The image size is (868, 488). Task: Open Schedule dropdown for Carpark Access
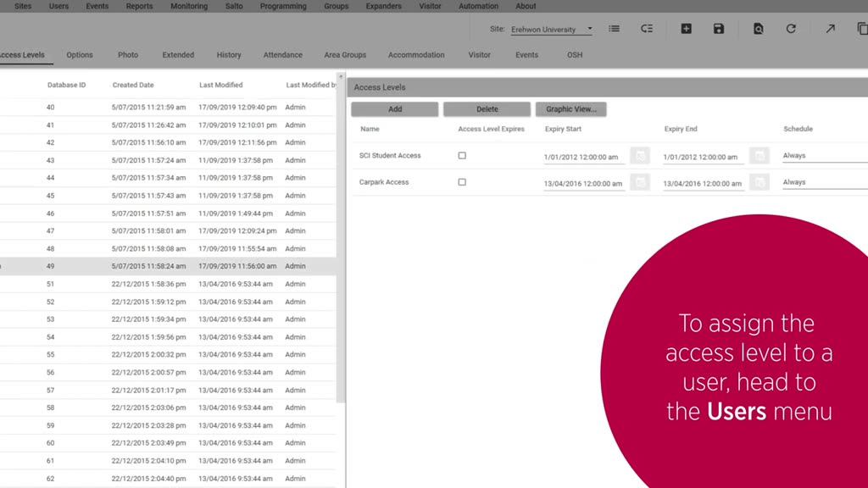click(x=825, y=182)
